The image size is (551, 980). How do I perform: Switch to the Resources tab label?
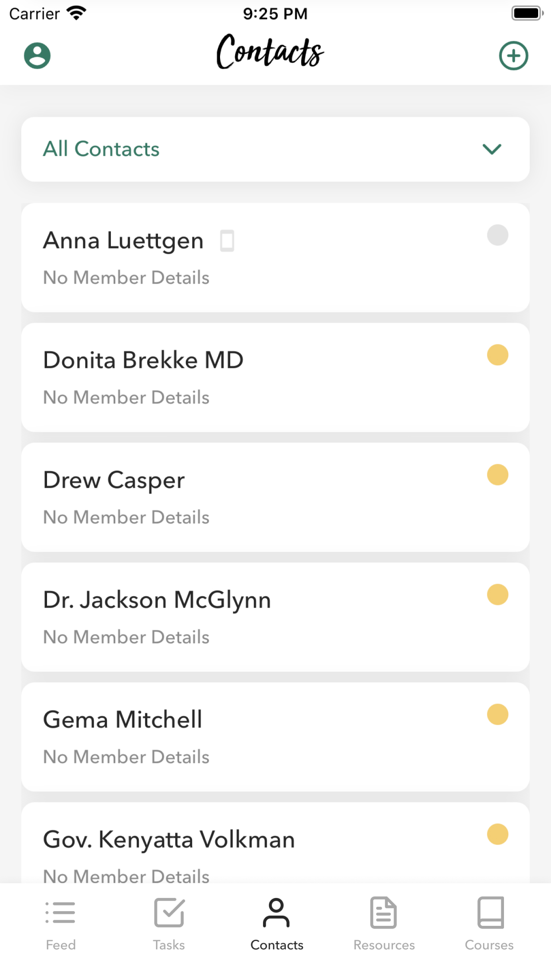384,945
